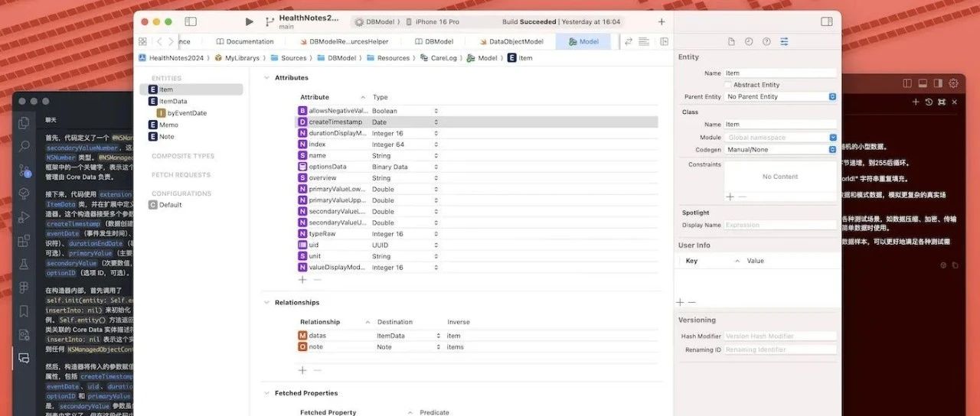Go forward in editor history
The image size is (980, 416).
pyautogui.click(x=171, y=41)
